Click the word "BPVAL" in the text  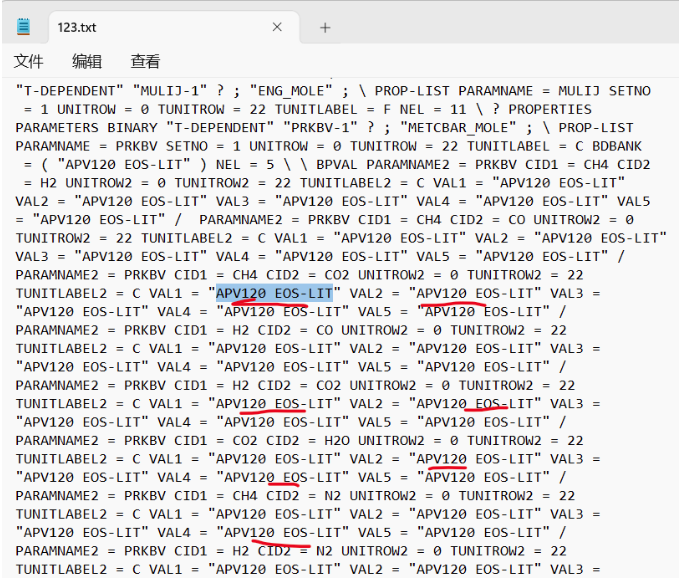[x=337, y=165]
